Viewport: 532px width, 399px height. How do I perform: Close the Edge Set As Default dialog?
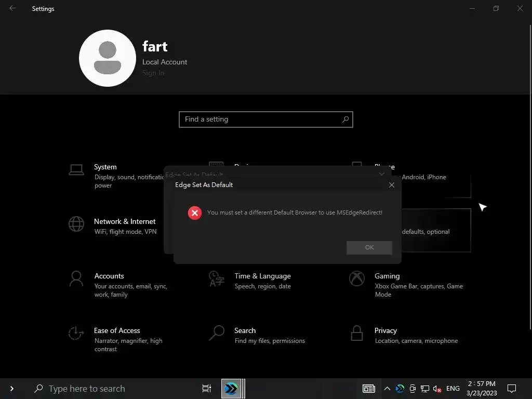392,185
